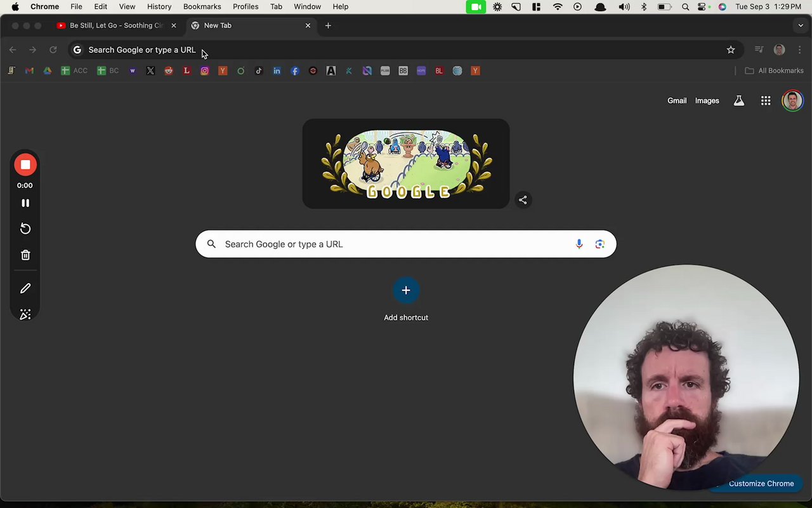
Task: Open the View menu
Action: tap(127, 6)
